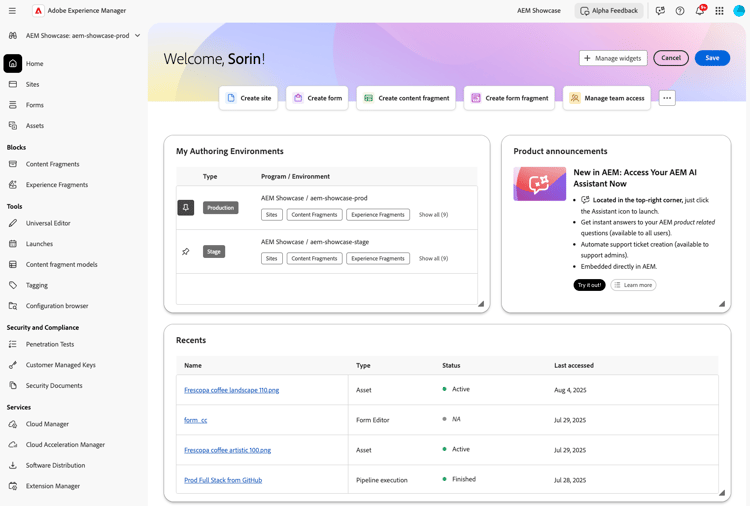Open Software Distribution menu item
750x506 pixels.
(55, 465)
